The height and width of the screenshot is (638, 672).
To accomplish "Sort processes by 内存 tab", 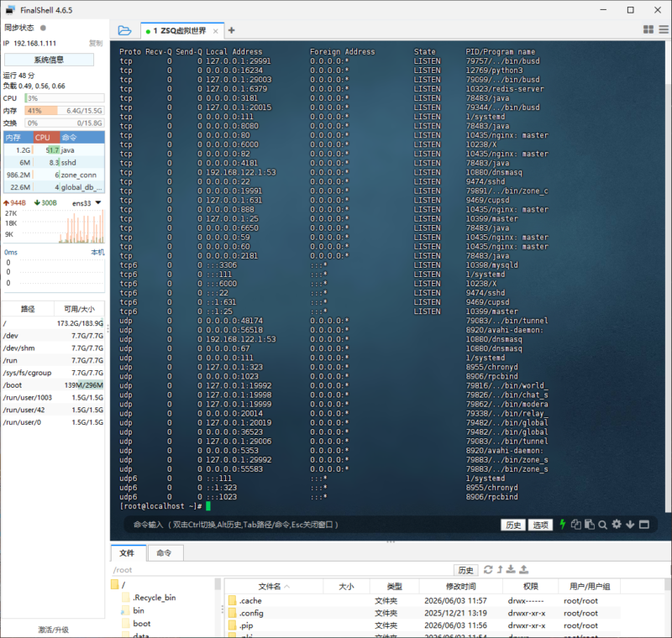I will pyautogui.click(x=18, y=138).
